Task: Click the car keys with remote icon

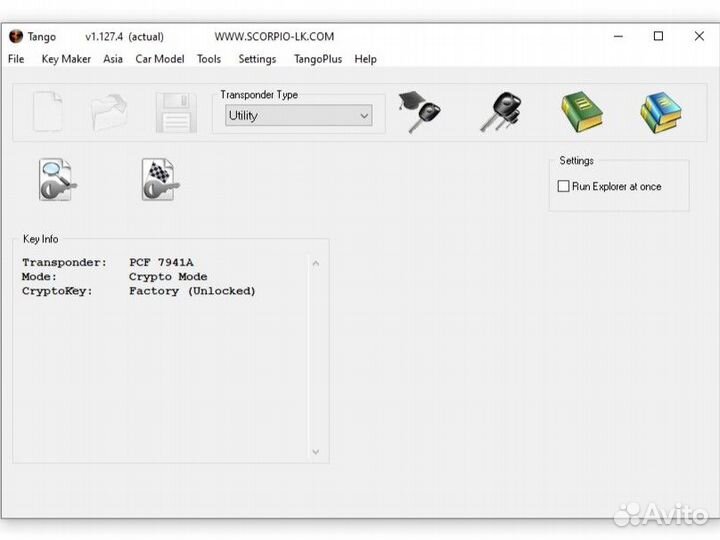Action: point(499,112)
